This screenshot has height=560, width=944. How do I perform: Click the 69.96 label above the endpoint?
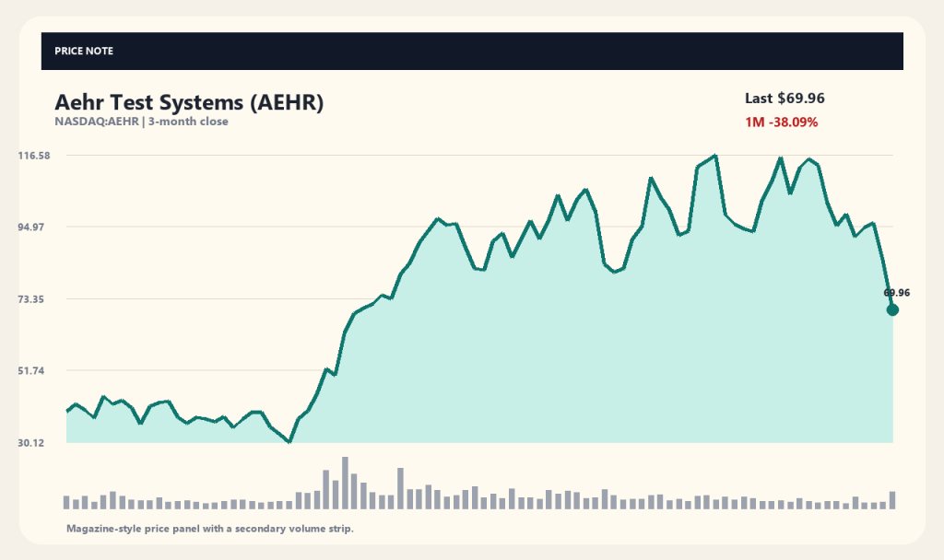[896, 293]
